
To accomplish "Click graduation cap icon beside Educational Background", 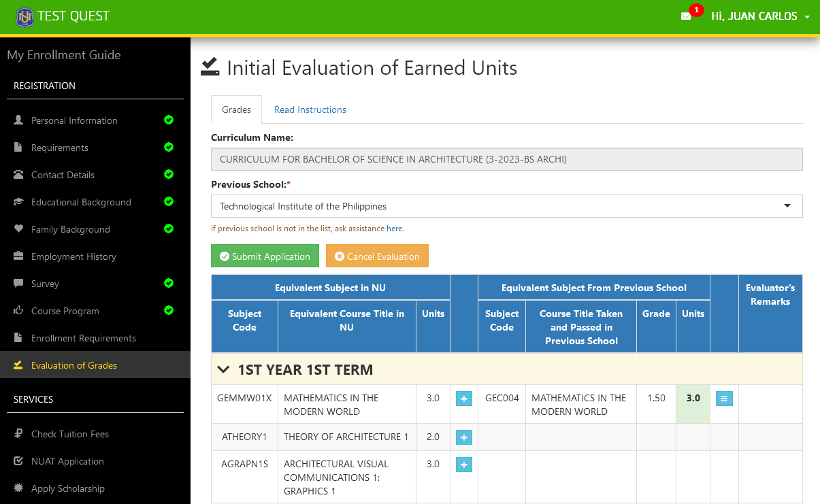I will click(x=18, y=202).
